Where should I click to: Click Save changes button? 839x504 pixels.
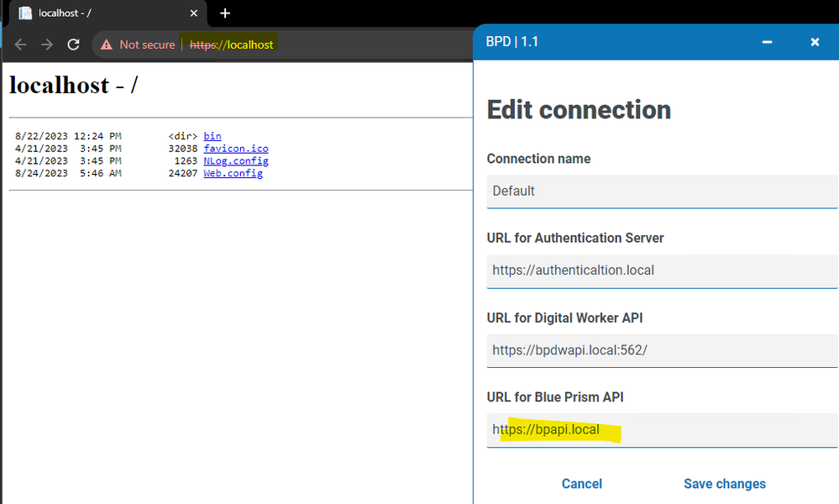point(724,484)
